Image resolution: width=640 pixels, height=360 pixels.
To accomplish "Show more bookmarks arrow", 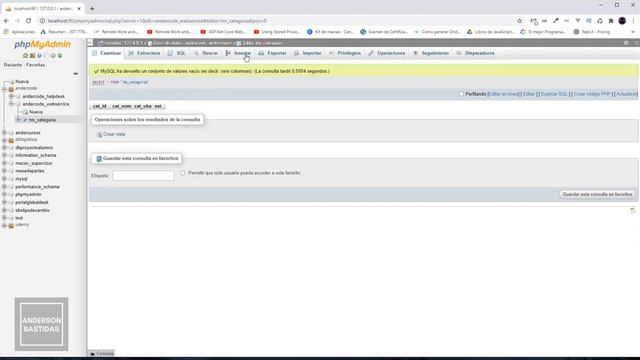I will tap(633, 32).
